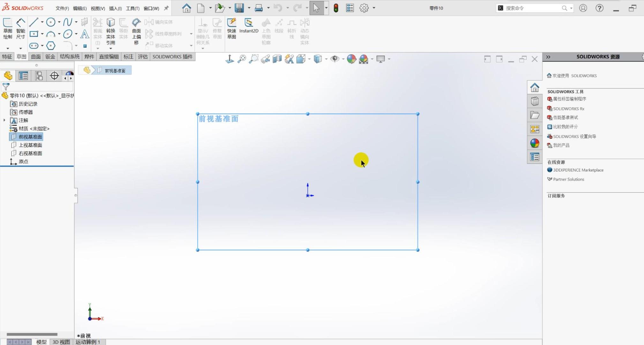Switch to the Features tab
Image resolution: width=644 pixels, height=345 pixels.
(7, 57)
